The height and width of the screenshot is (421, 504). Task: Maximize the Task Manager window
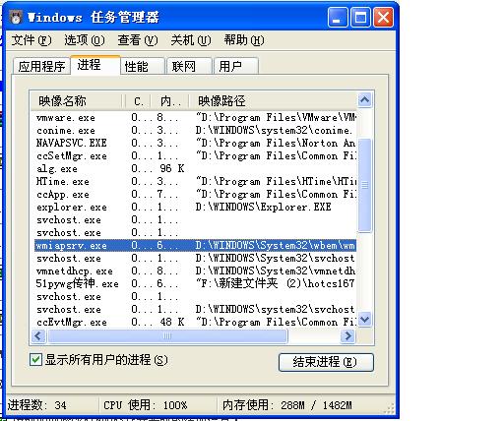point(360,18)
